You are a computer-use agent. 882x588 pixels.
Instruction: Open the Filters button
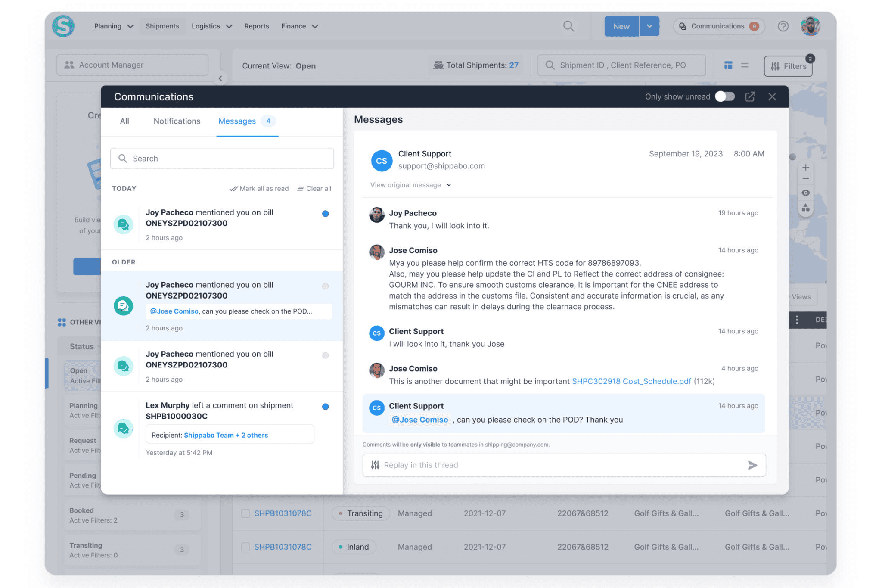click(788, 66)
